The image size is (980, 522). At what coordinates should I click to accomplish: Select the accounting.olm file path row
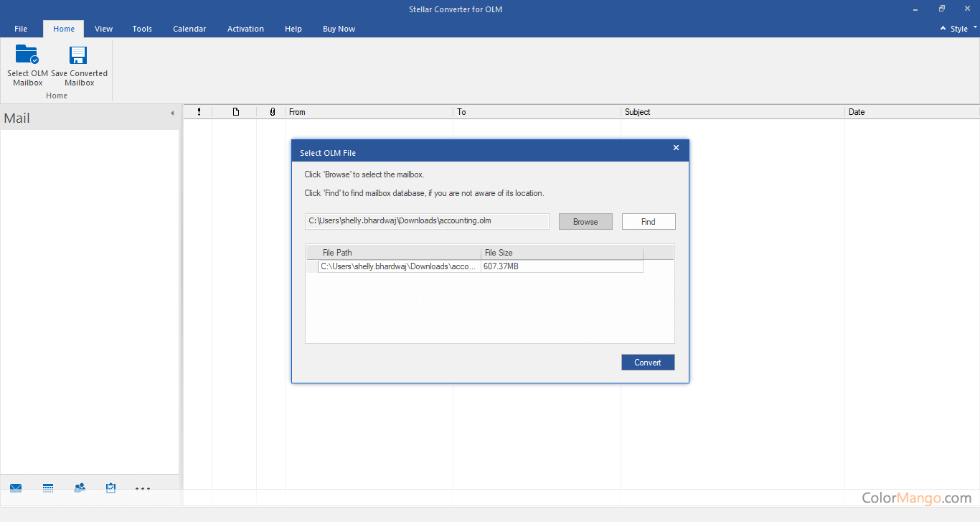point(399,266)
